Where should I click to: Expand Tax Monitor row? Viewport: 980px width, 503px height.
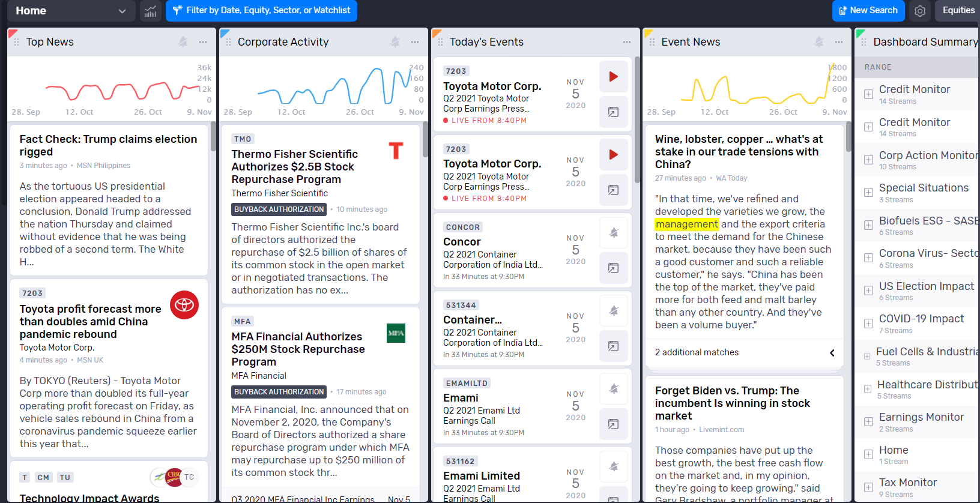click(868, 487)
